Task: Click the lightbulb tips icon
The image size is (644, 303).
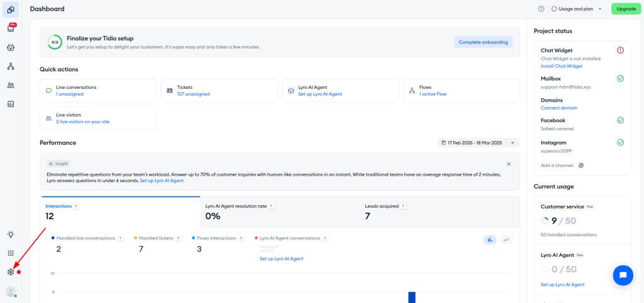Action: point(11,234)
